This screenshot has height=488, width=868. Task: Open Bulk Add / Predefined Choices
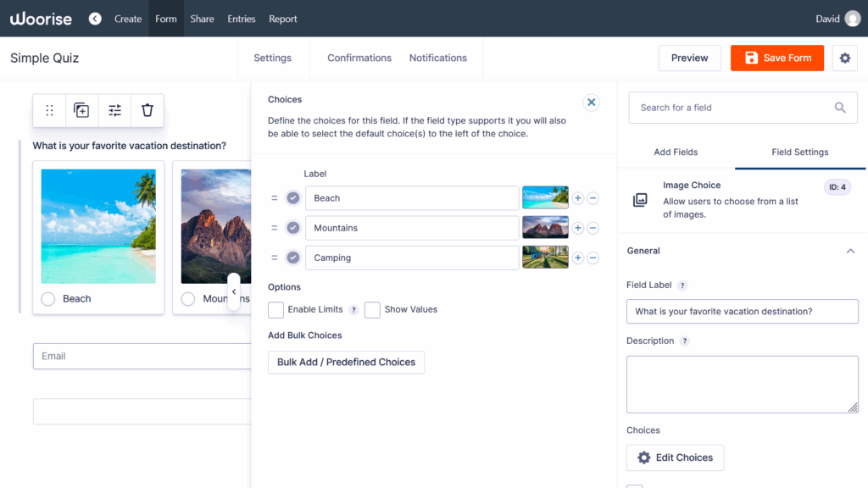click(346, 363)
